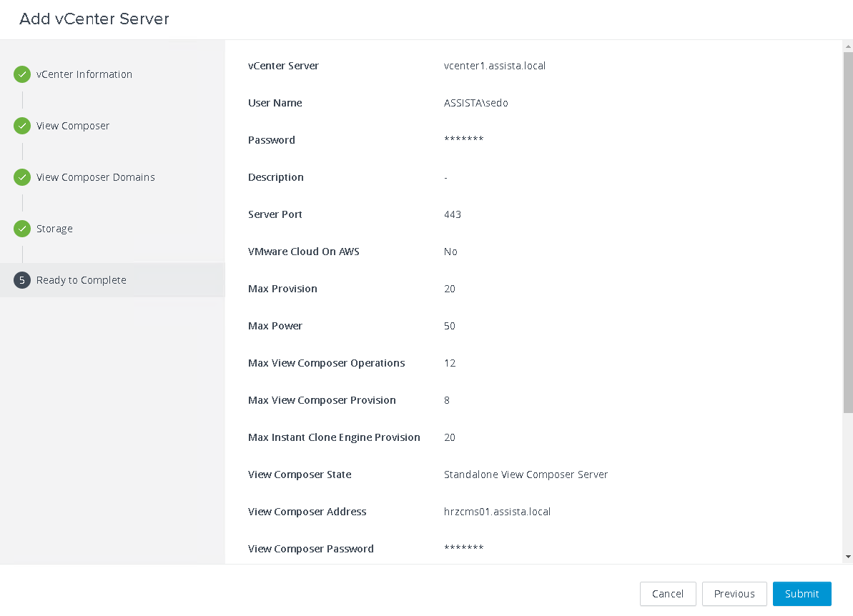Click the Max View Composer Provision value 8
The image size is (853, 616).
(x=447, y=400)
